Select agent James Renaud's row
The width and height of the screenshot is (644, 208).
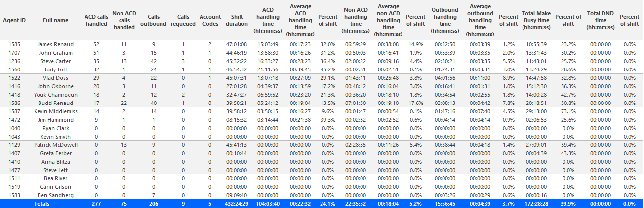coord(322,44)
